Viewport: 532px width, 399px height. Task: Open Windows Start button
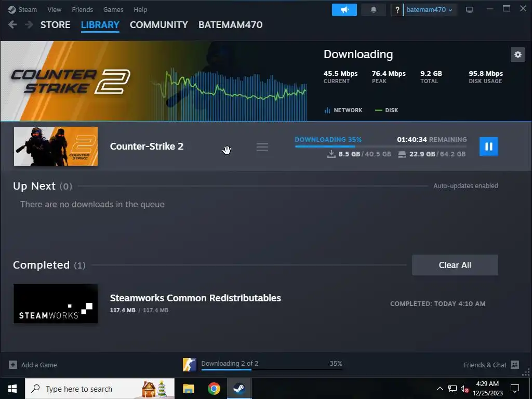pyautogui.click(x=12, y=389)
